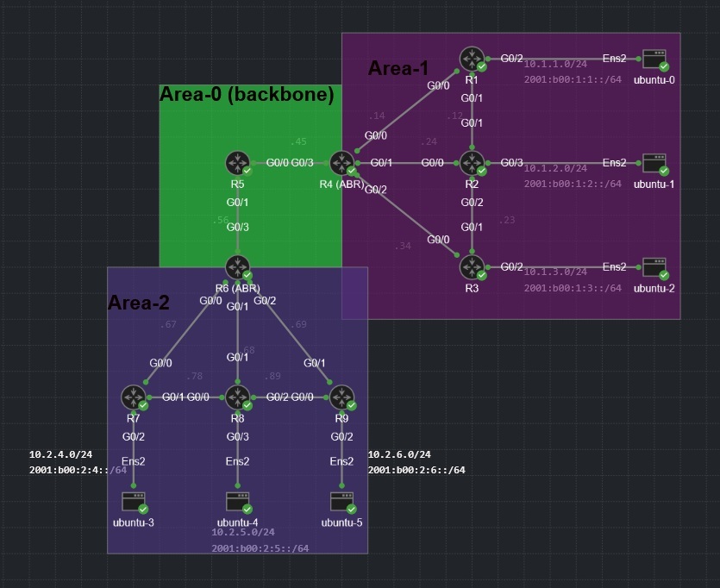Click R9's G0/2 interface label
This screenshot has width=720, height=588.
tap(342, 436)
